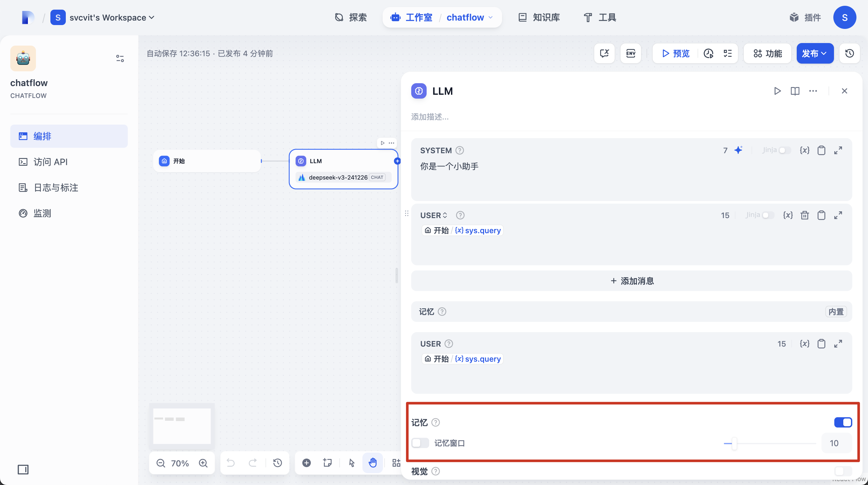Open the debug chat icon near 预览
Viewport: 868px width, 485px height.
click(x=604, y=53)
